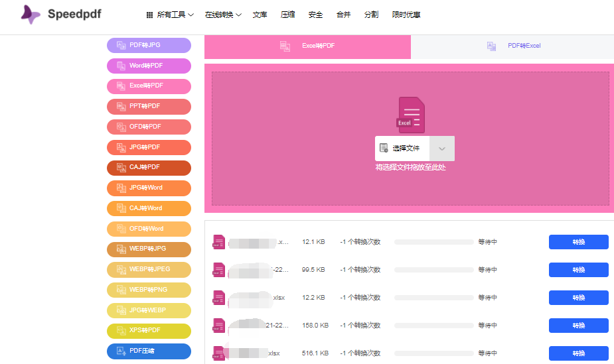614x364 pixels.
Task: Click the Speedpdf butterfly logo
Action: 30,15
